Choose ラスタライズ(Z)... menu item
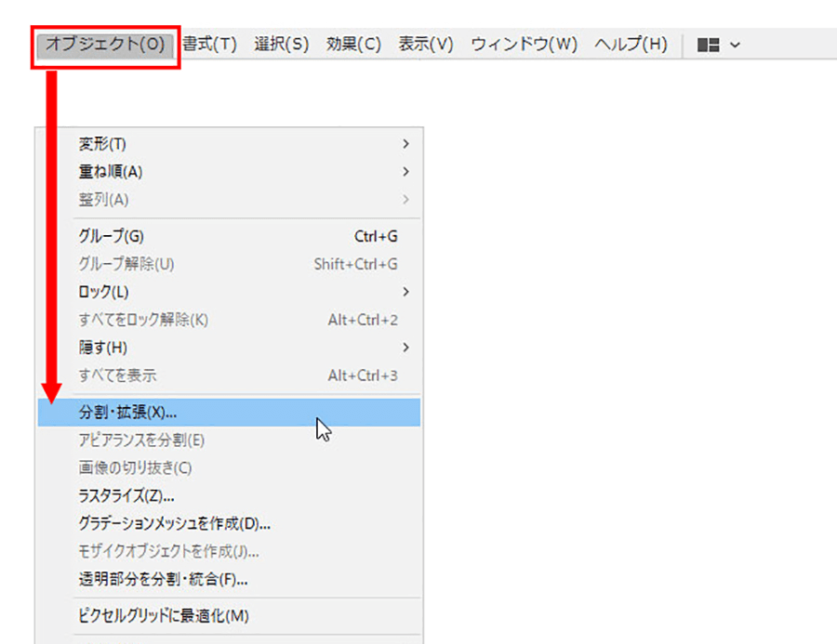837x644 pixels. coord(229,495)
